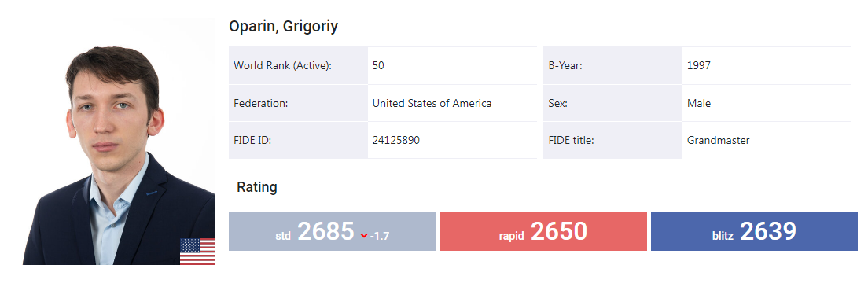Click the FIDE title label cell

coord(612,140)
